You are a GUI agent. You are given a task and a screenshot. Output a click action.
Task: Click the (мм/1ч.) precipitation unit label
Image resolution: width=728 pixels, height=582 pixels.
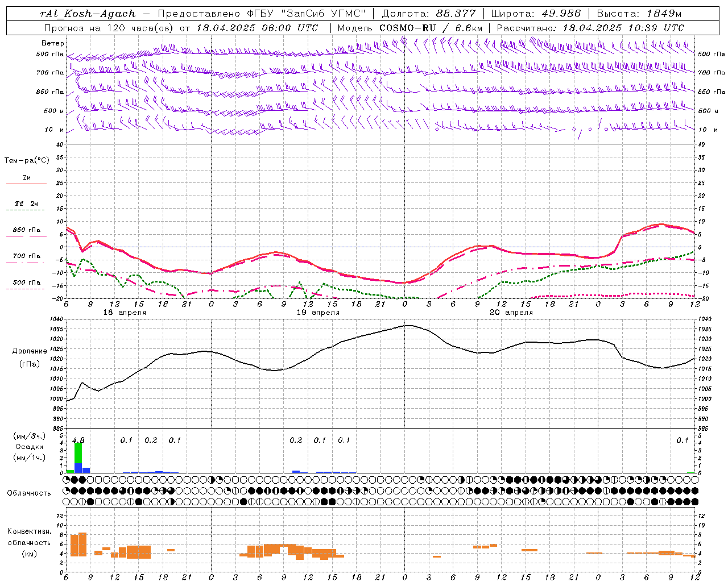[29, 458]
